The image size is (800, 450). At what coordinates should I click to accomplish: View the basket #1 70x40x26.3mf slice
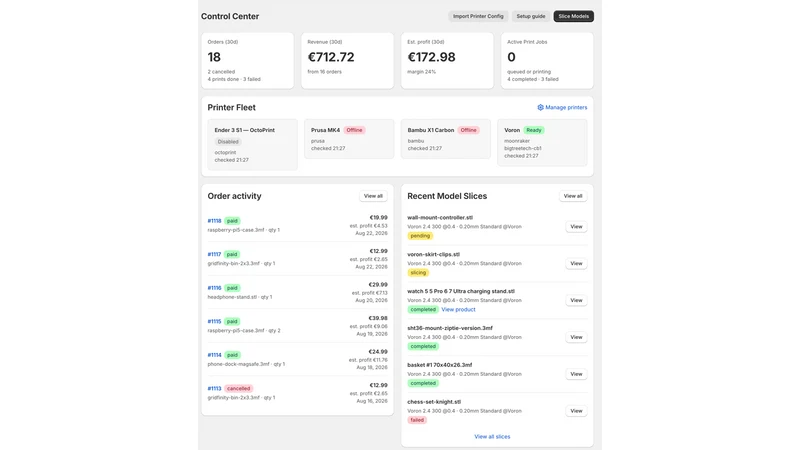pyautogui.click(x=576, y=374)
